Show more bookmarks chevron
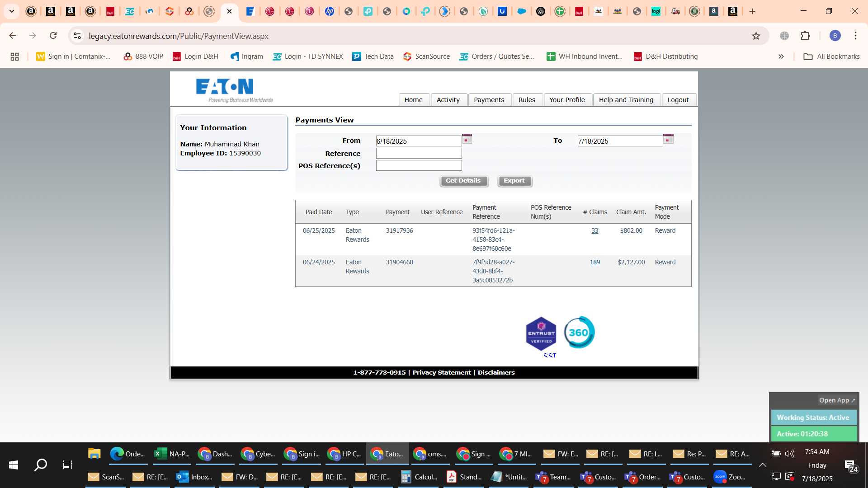The image size is (868, 488). [x=781, y=56]
